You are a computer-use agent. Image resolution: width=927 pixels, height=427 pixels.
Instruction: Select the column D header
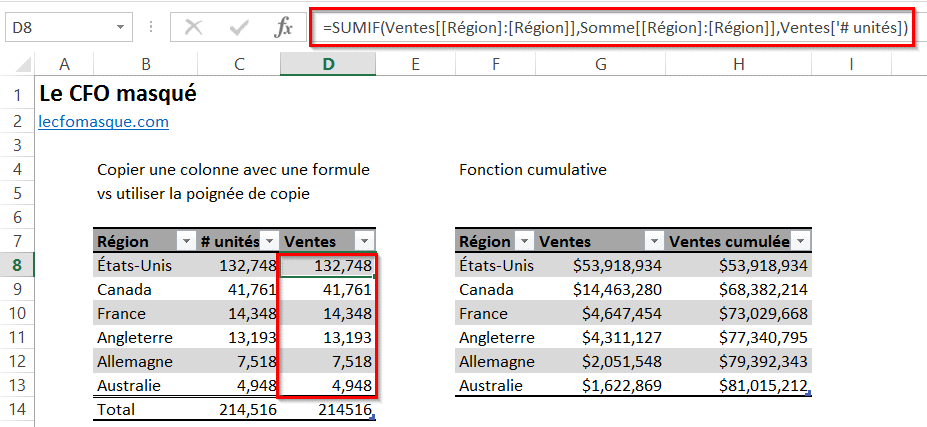click(327, 64)
